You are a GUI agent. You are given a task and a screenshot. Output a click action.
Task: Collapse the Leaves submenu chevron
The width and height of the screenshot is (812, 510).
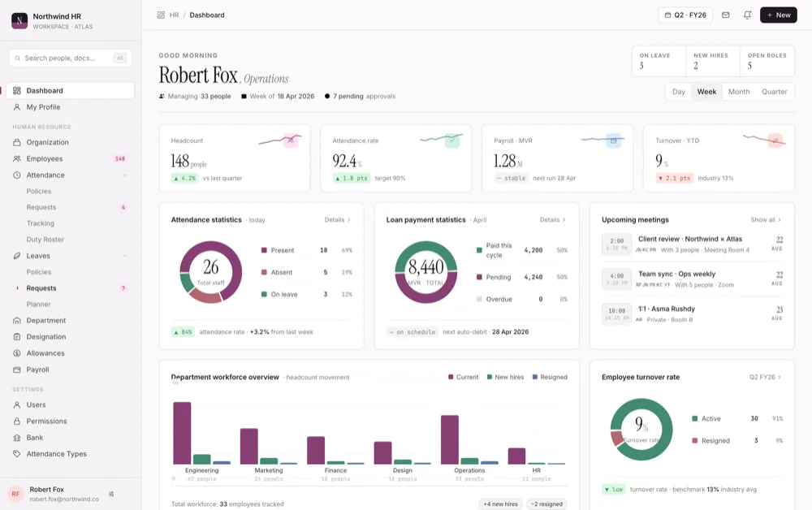point(125,256)
